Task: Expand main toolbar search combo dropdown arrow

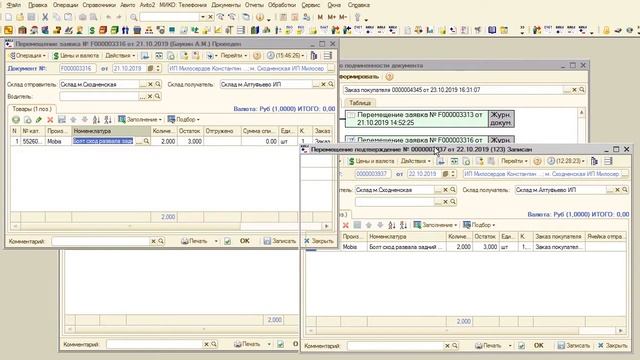Action: coord(203,17)
